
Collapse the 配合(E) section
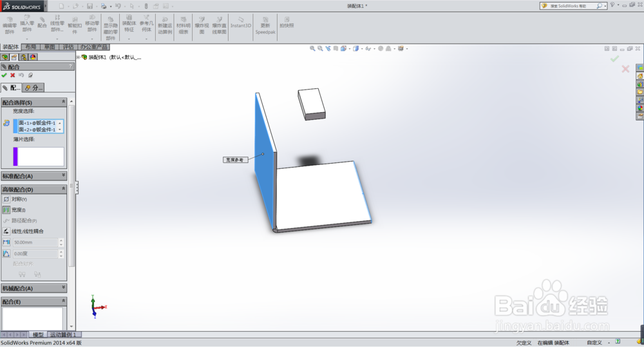[63, 301]
